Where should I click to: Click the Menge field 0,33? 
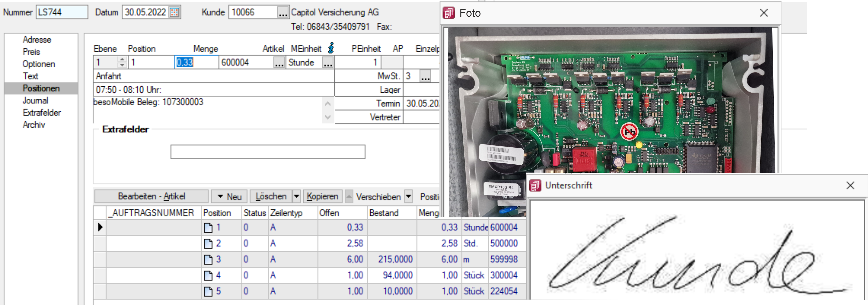[196, 63]
